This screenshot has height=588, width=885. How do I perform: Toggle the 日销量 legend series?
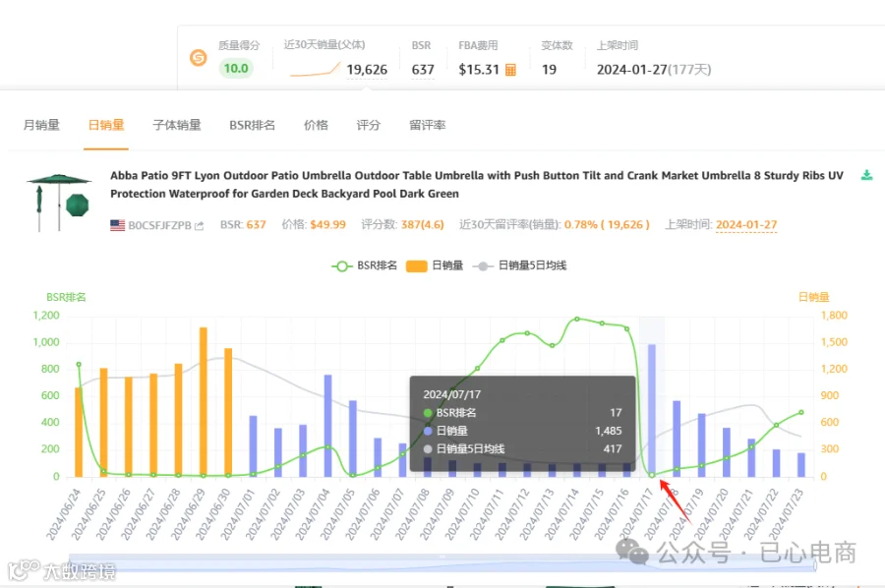point(435,265)
